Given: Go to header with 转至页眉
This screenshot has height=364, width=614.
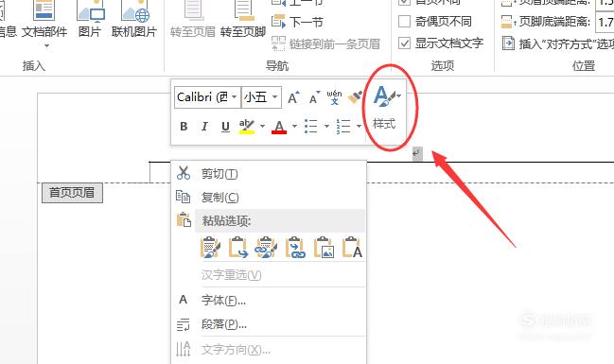Looking at the screenshot, I should coord(193,20).
